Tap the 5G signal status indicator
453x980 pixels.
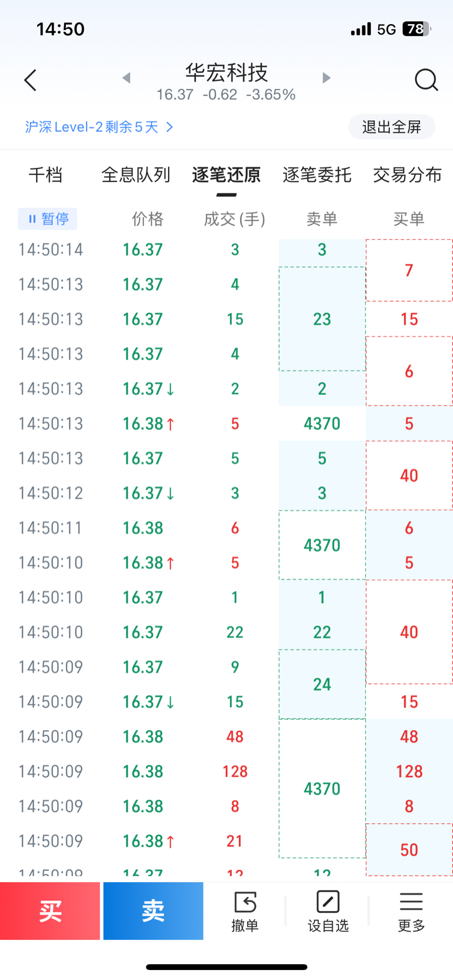coord(386,29)
